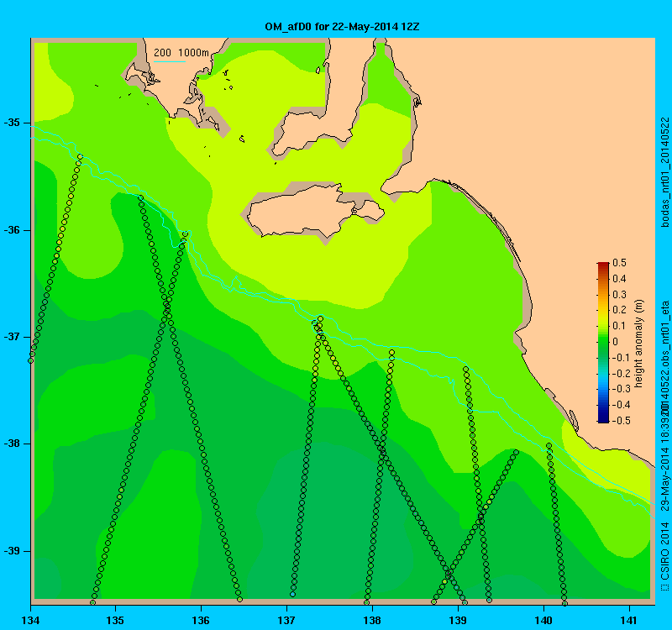This screenshot has height=630, width=672.
Task: Click latitude tick label '-38'
Action: coord(12,444)
